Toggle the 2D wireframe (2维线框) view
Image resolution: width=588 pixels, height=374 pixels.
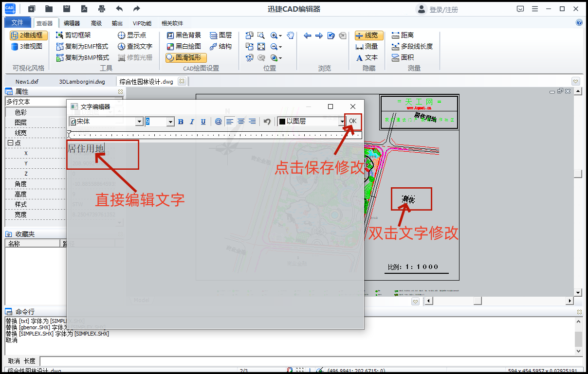(x=28, y=36)
